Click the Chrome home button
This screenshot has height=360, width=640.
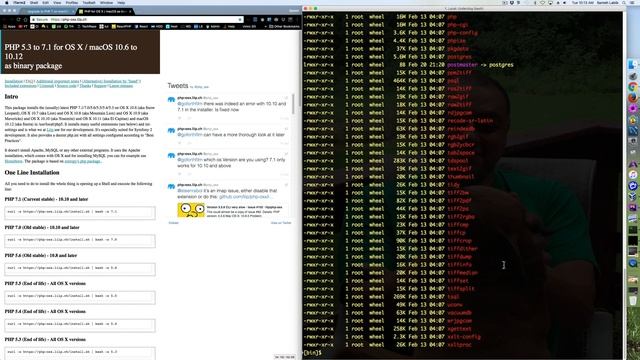click(x=25, y=19)
